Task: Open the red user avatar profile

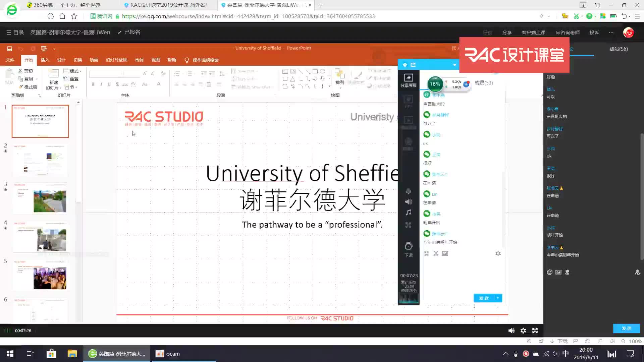Action: point(628,33)
